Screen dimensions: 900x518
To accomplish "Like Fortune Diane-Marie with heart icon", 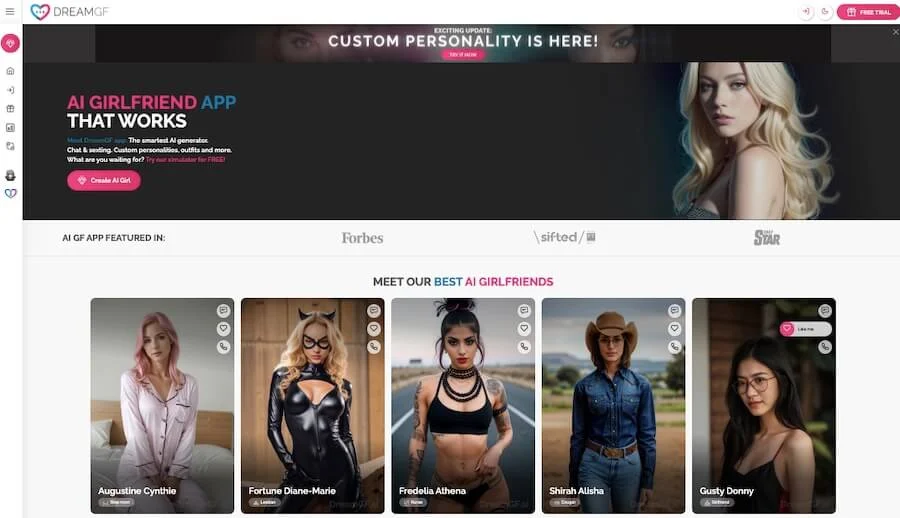I will coord(374,328).
